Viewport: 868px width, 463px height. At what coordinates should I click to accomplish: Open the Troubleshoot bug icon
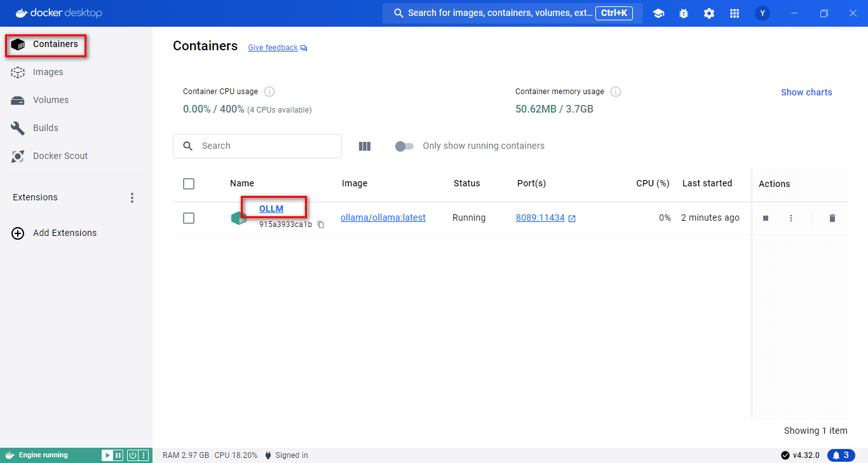[x=684, y=13]
